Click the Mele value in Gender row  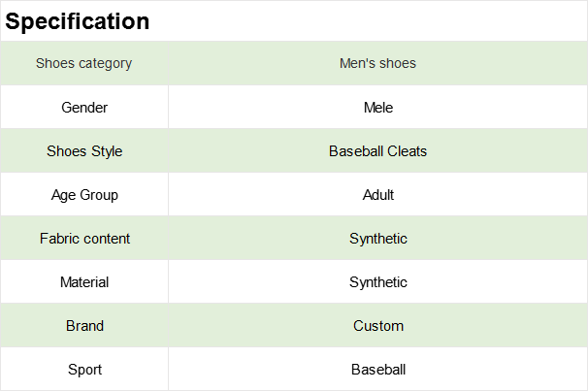tap(377, 108)
